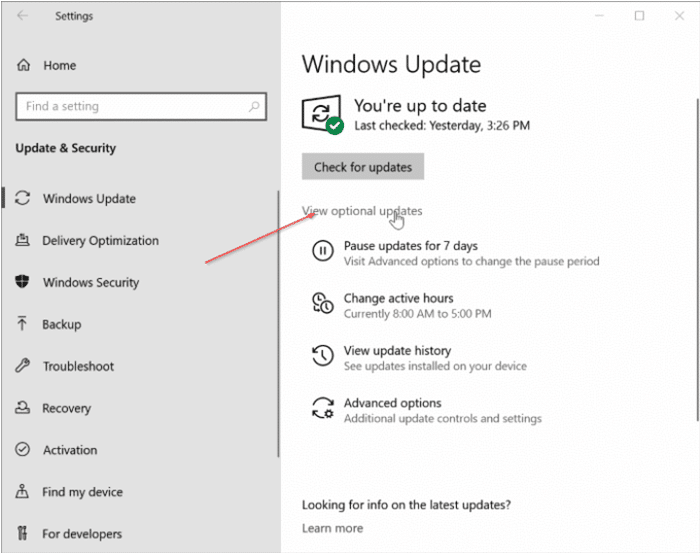Open Delivery Optimization settings
The height and width of the screenshot is (553, 700).
pos(100,241)
